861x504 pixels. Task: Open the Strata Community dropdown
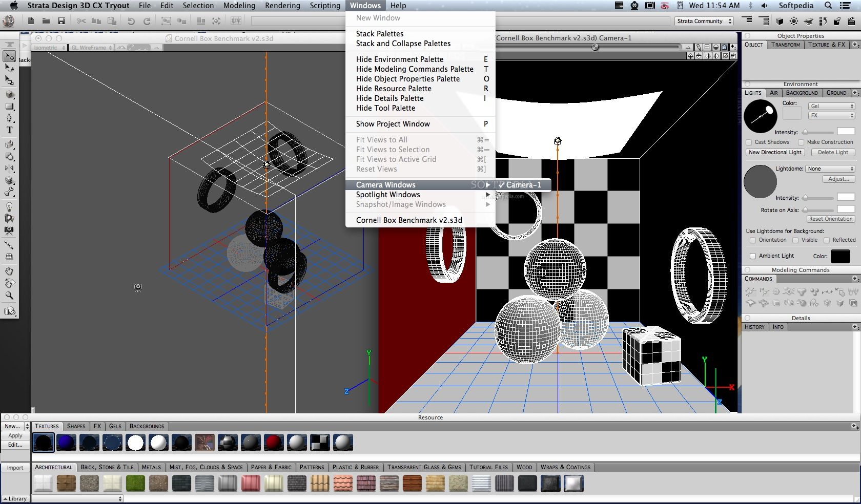point(704,21)
